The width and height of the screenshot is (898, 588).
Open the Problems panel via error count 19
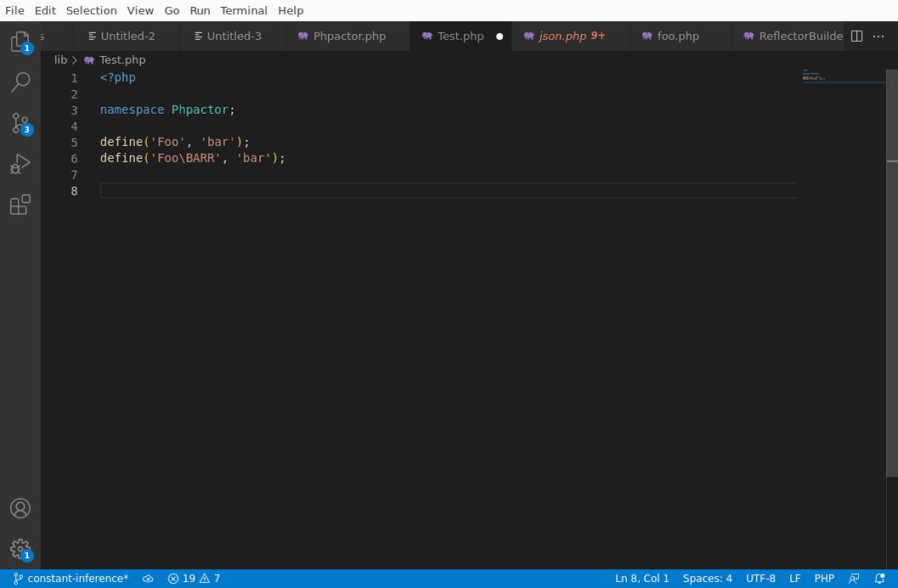(182, 579)
